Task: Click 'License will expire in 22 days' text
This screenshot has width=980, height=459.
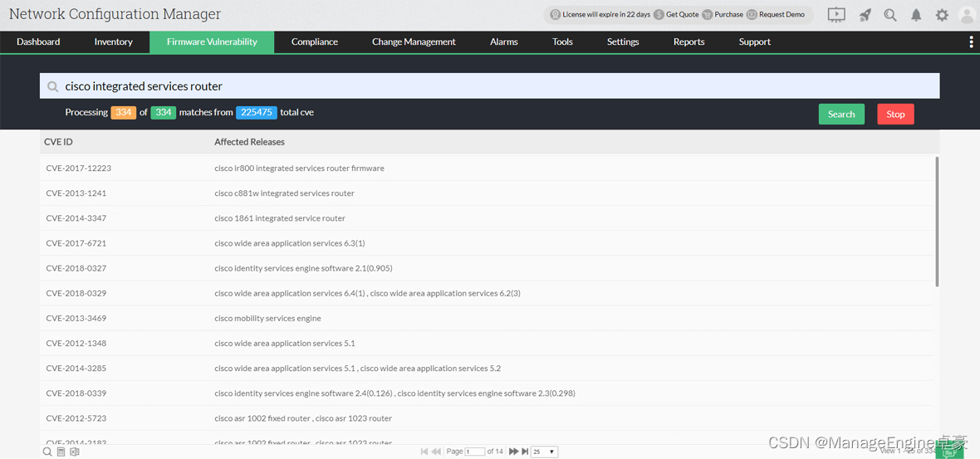Action: click(x=606, y=14)
